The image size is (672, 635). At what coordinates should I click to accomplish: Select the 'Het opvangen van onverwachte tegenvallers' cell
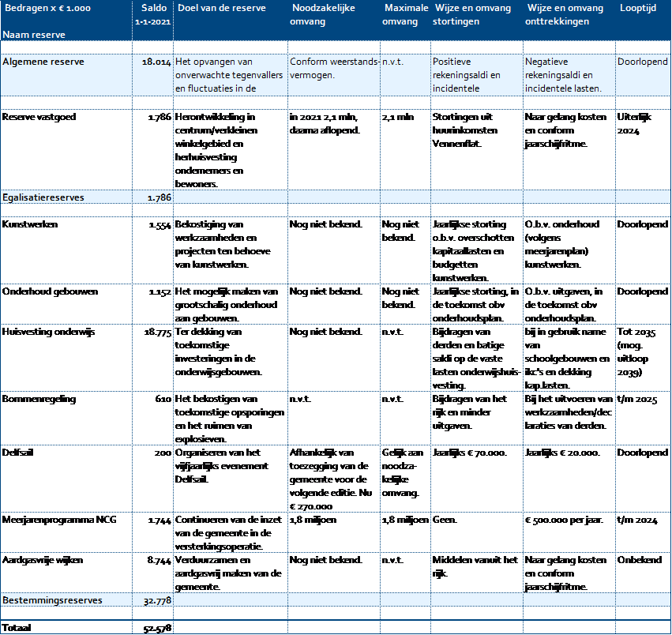(229, 74)
